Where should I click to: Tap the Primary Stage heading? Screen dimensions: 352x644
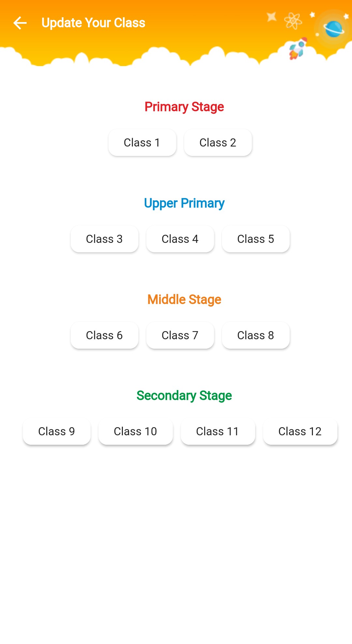point(184,107)
